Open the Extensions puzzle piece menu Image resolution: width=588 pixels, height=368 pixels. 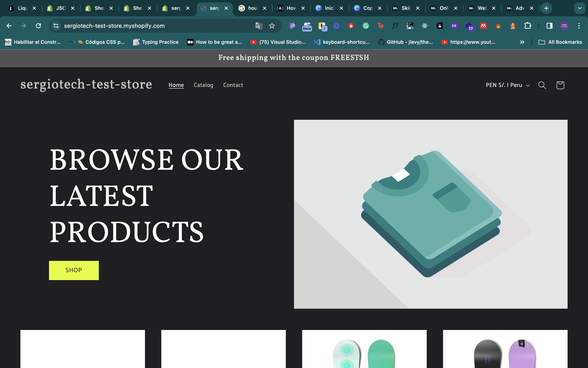pyautogui.click(x=528, y=26)
